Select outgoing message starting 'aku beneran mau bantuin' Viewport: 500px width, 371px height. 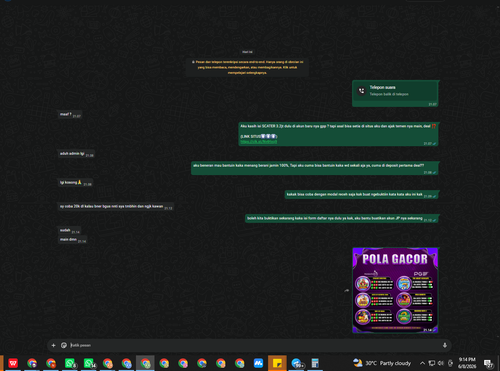tap(314, 168)
